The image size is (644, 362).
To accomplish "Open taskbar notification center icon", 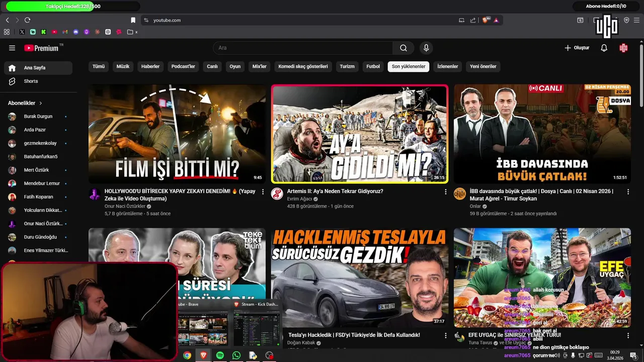I will click(x=633, y=355).
